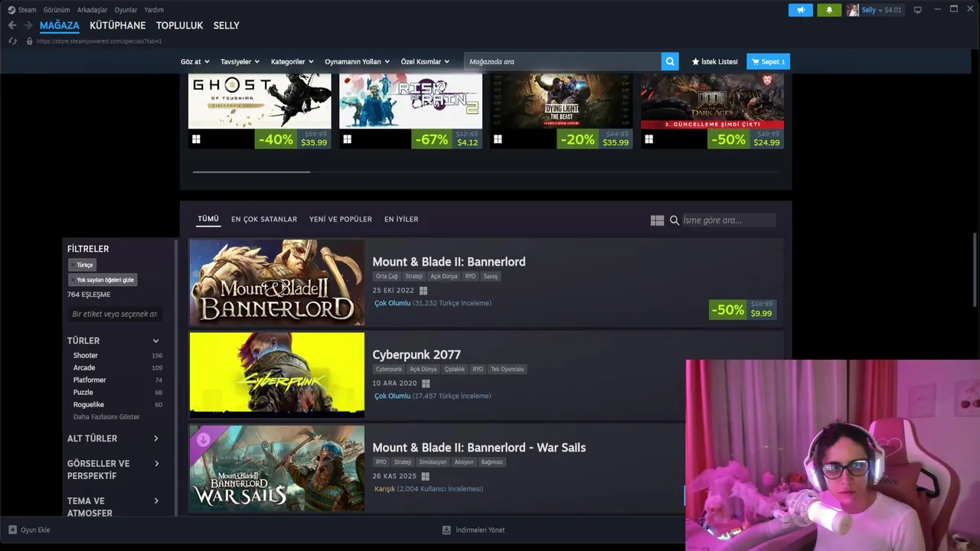Click the padlock icon beside the URL

tap(29, 41)
